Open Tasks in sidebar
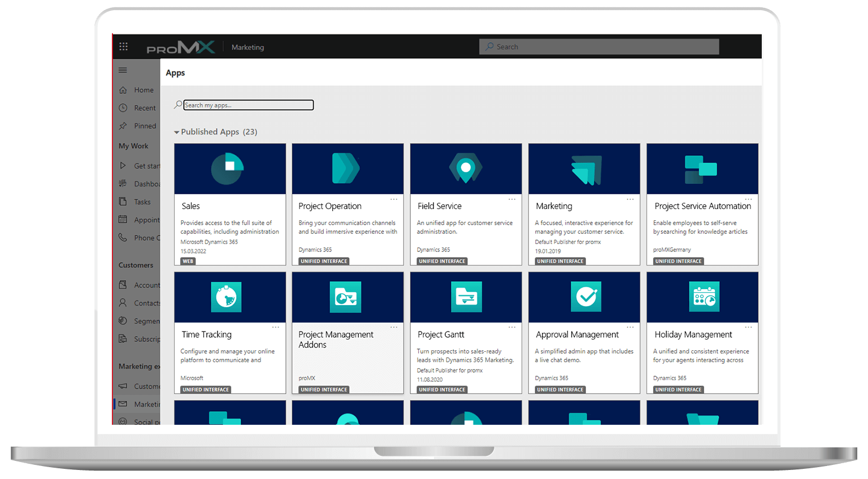Screen dimensions: 868x479 click(x=142, y=202)
